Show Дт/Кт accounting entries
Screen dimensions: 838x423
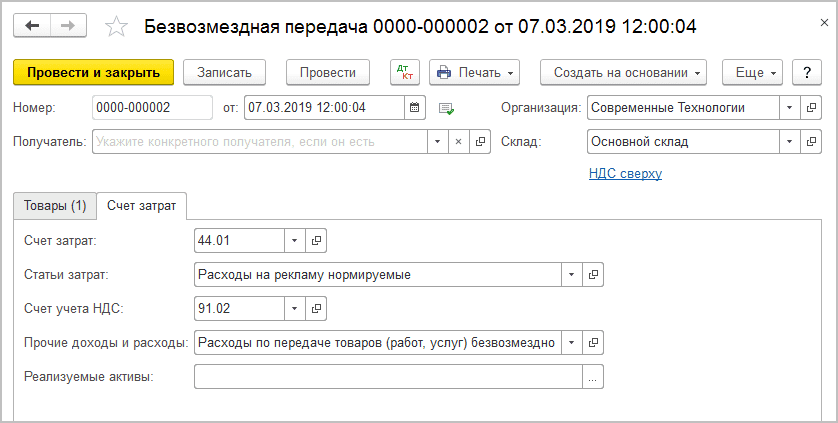(x=404, y=72)
